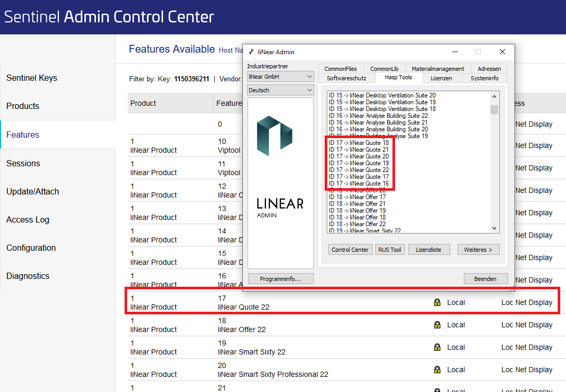Click lock icon in liNear Offer 22 row

click(437, 325)
